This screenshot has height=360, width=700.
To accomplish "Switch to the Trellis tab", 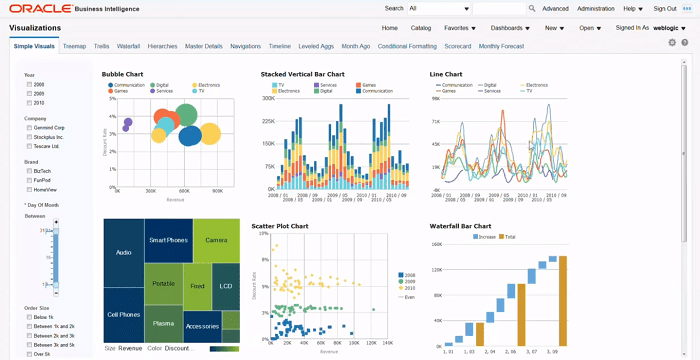I will [x=102, y=46].
